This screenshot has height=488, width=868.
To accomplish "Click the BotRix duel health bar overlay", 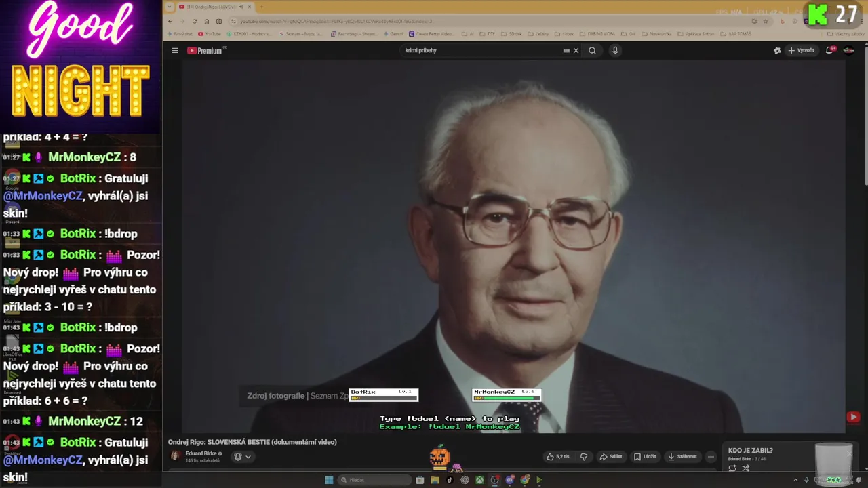I will coord(383,394).
